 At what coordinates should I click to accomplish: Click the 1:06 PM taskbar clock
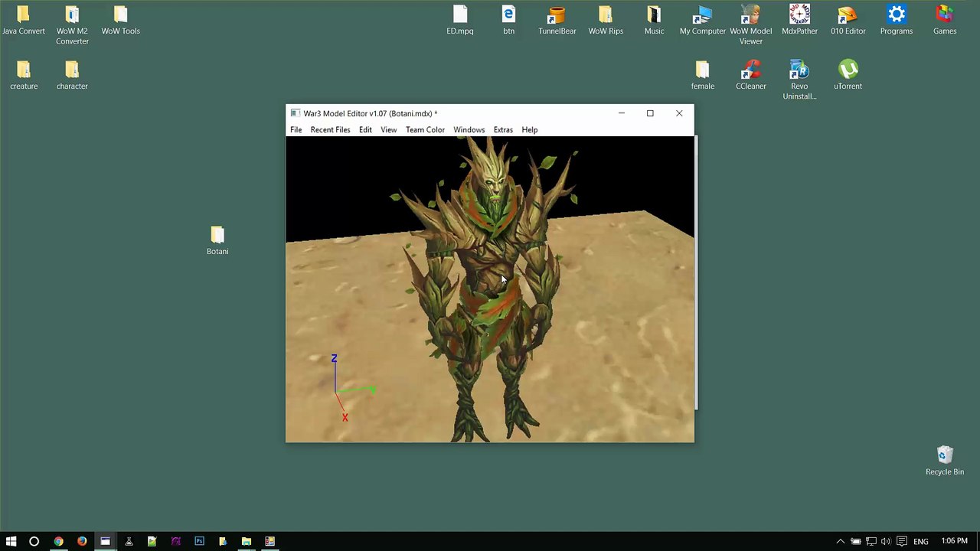[954, 541]
